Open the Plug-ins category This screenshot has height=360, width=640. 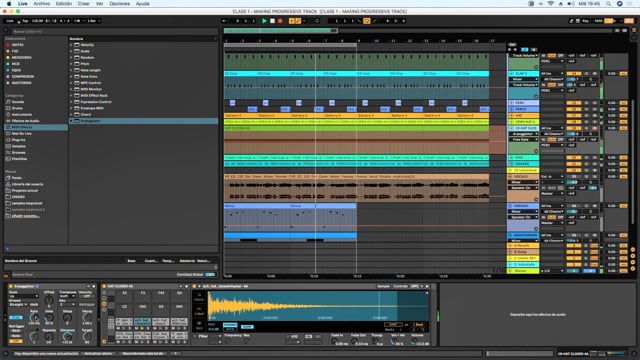click(x=18, y=140)
